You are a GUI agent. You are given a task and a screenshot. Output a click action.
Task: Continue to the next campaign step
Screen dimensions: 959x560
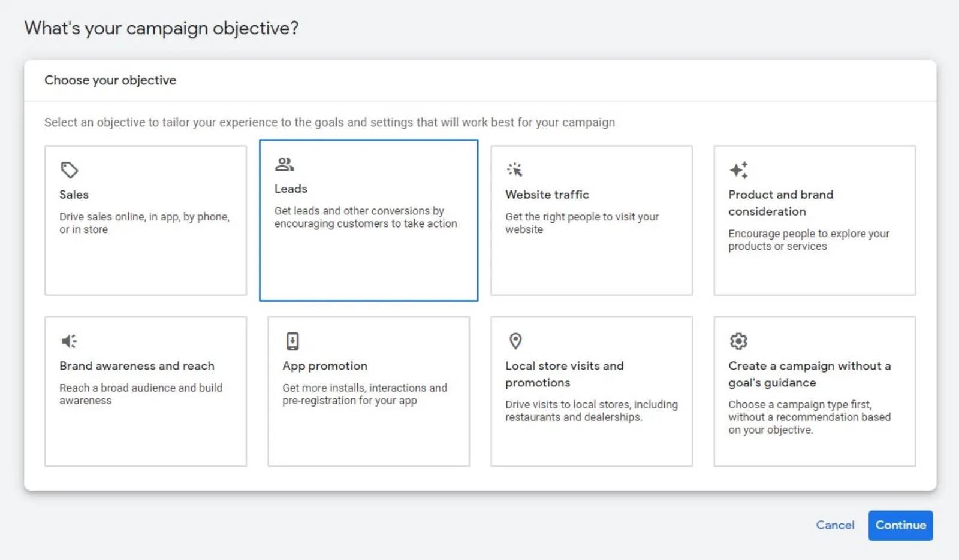click(900, 525)
